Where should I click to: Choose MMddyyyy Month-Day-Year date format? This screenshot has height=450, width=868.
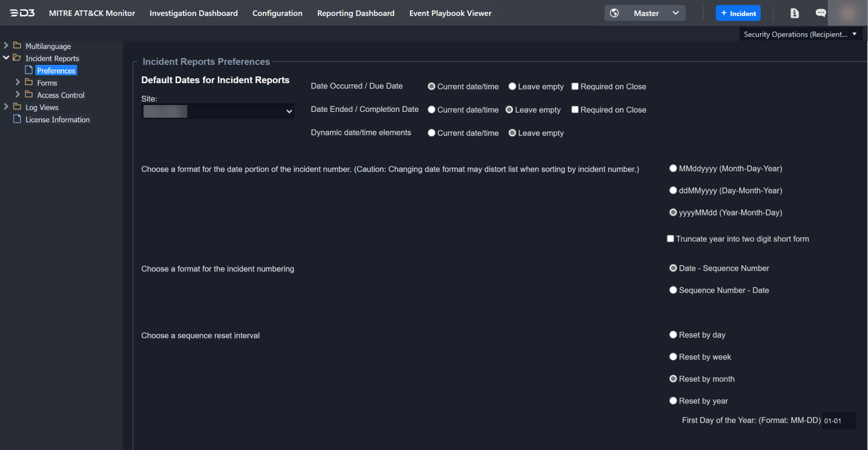(673, 169)
